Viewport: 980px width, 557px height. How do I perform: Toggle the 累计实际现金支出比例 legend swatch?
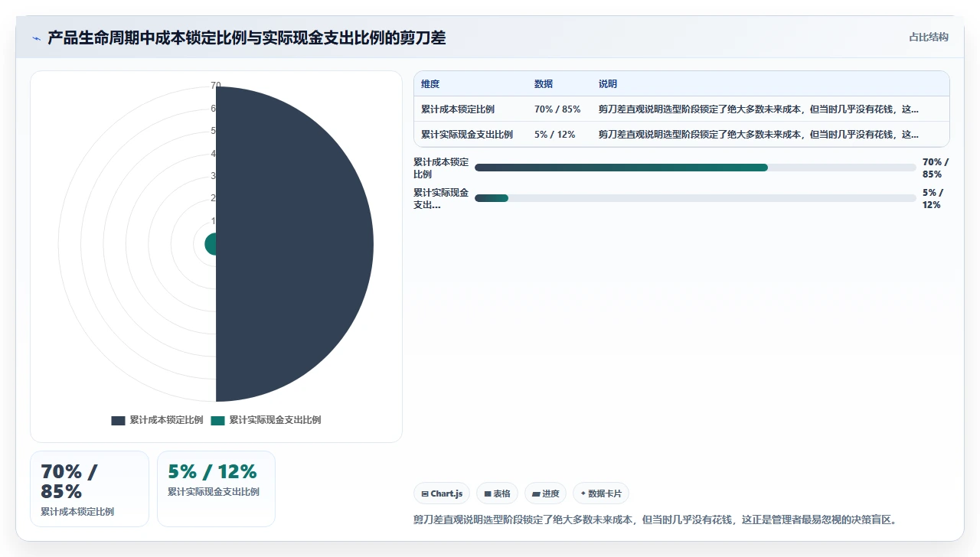point(217,420)
